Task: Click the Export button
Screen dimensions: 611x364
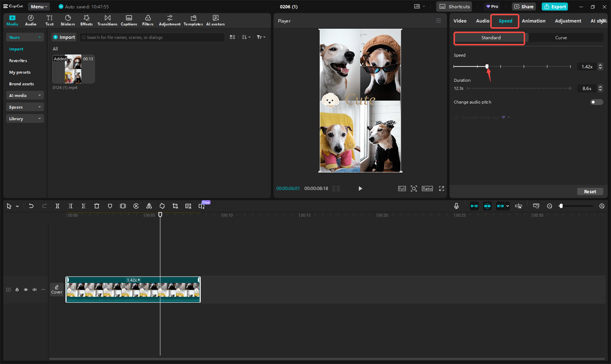Action: click(x=554, y=6)
